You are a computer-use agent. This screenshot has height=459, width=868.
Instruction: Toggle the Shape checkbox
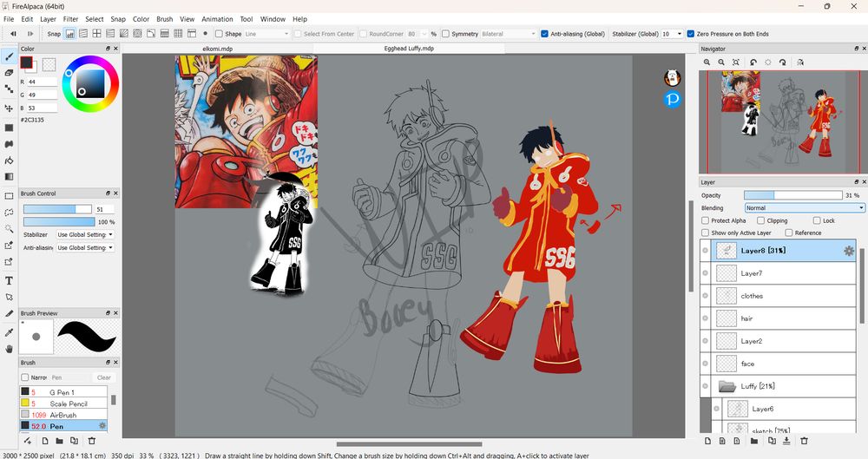click(219, 34)
